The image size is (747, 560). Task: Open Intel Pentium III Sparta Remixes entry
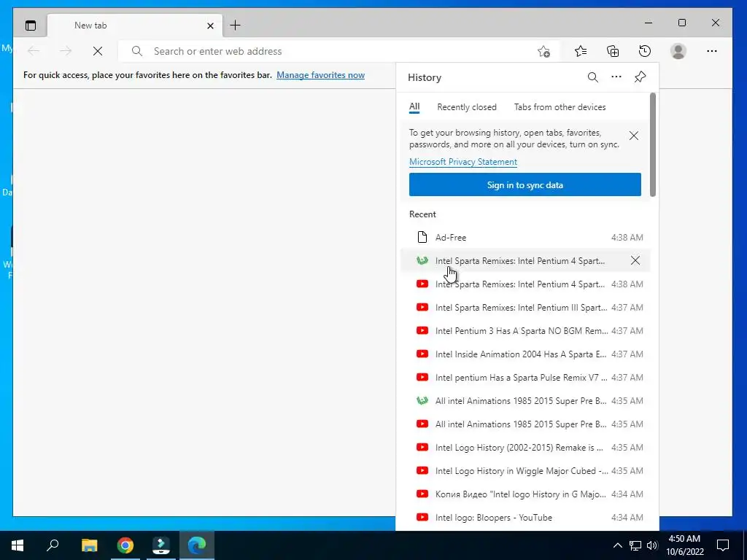click(x=525, y=307)
